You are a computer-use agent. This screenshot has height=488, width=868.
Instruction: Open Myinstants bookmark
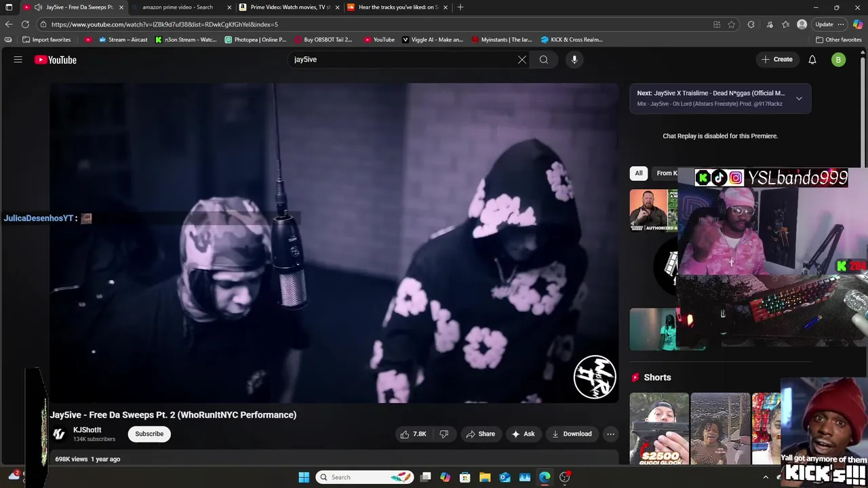[x=502, y=40]
